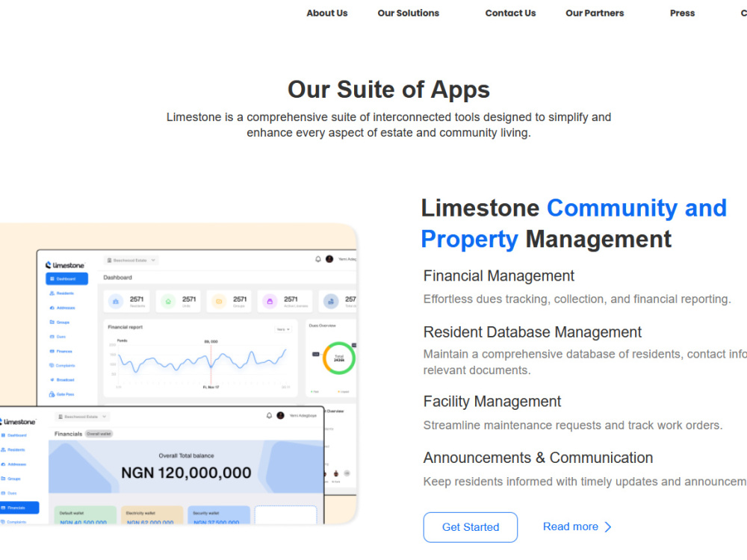Click the Limestone logo in the upper mockup
Viewport: 747px width, 560px height.
tap(65, 265)
